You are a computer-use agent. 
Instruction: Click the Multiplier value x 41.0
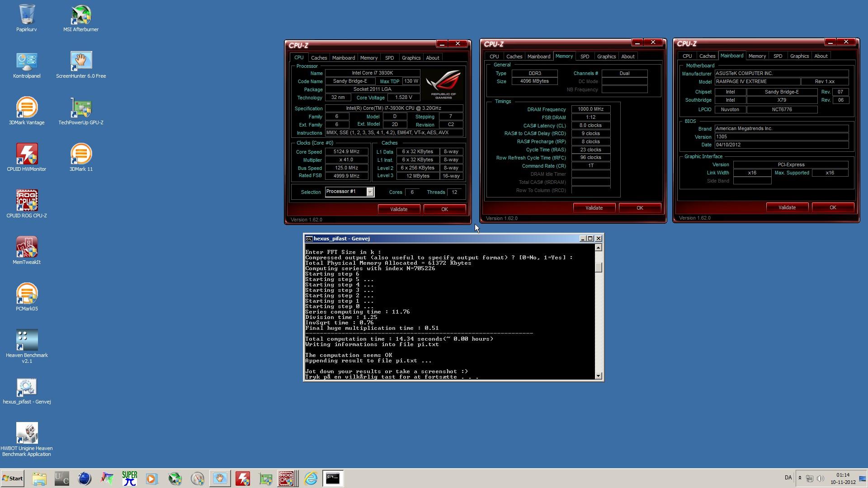[346, 160]
